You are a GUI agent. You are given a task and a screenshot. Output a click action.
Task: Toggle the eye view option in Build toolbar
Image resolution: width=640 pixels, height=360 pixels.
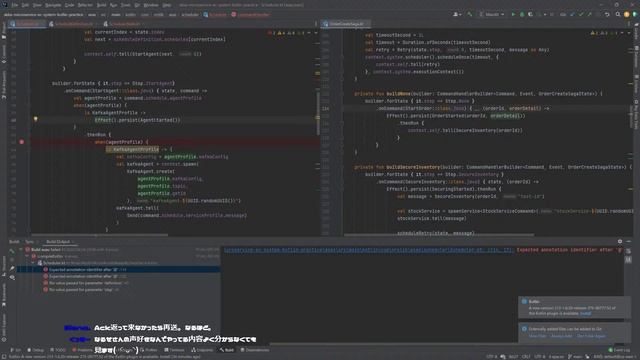point(12,277)
